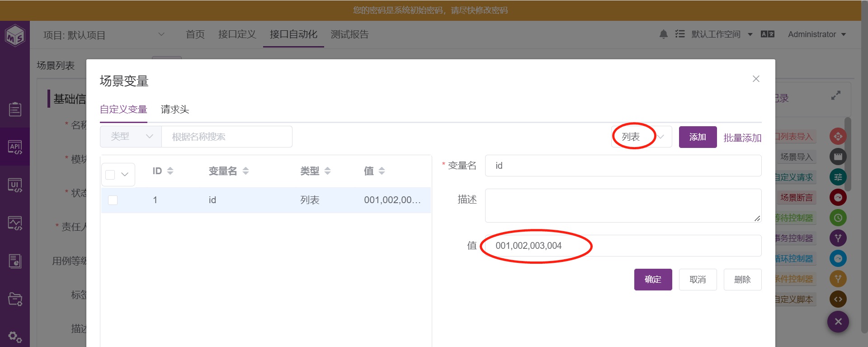The width and height of the screenshot is (868, 347).
Task: Open the API test sidebar icon
Action: click(x=15, y=147)
